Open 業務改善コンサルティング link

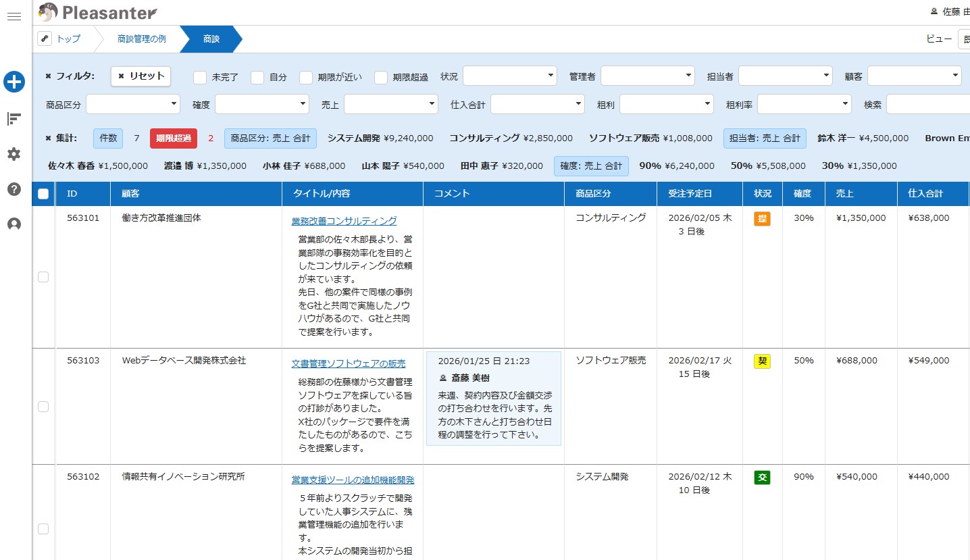click(x=344, y=221)
